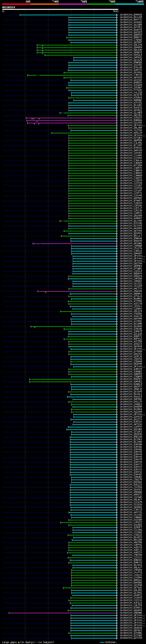Select label UniRef100_Q944P9
Screen dimensions: 146x644
click(131, 47)
